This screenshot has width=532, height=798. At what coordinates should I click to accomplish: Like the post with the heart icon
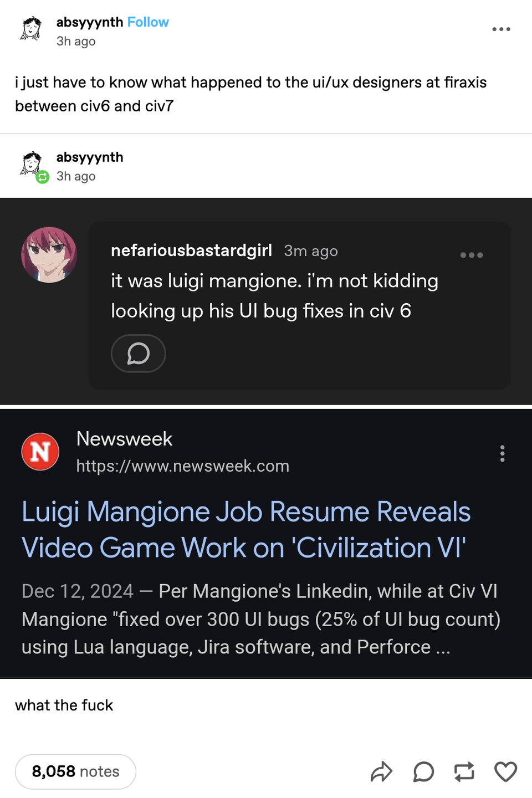tap(505, 771)
